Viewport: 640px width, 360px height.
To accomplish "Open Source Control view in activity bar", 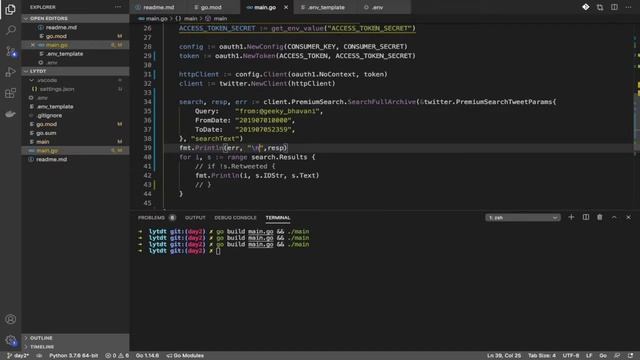I will coord(11,51).
